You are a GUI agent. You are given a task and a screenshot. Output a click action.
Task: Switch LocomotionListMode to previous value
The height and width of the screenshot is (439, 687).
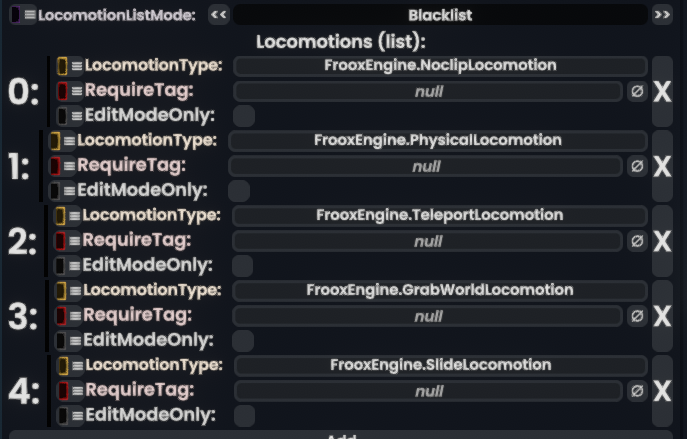(x=218, y=15)
